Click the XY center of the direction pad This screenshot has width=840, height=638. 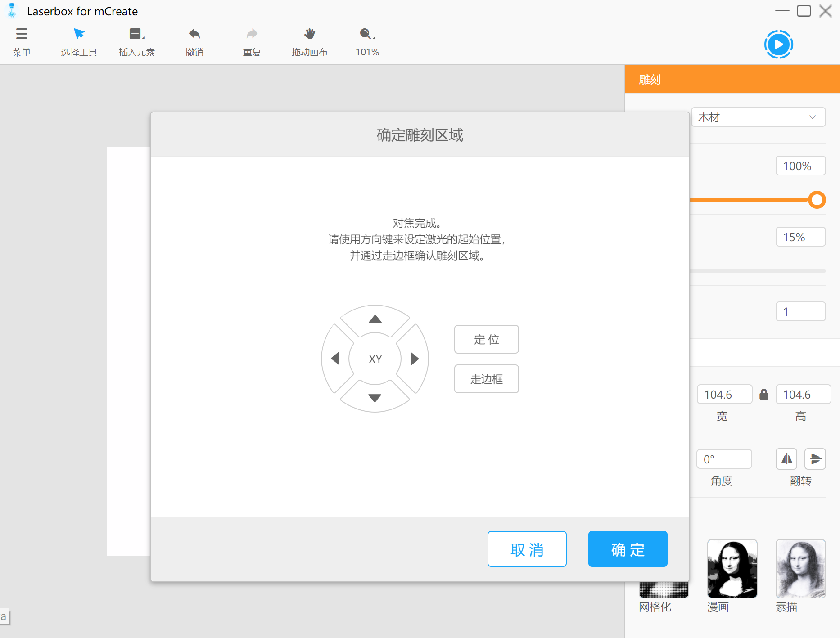[375, 358]
